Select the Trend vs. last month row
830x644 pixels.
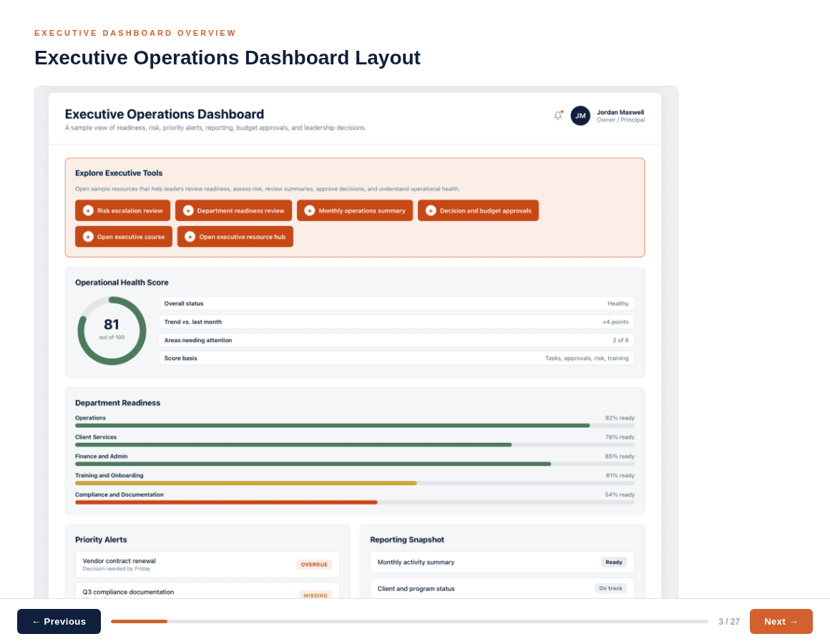[x=396, y=322]
